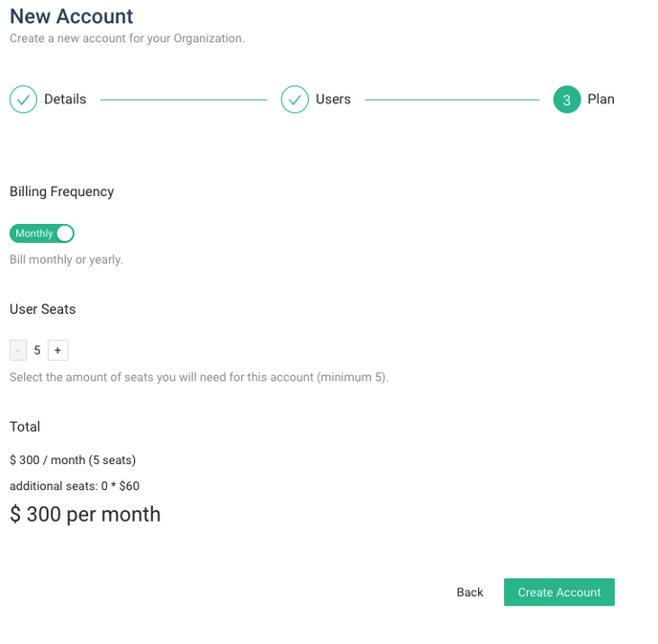This screenshot has width=658, height=644.
Task: Click the Users step checkmark icon
Action: [295, 100]
